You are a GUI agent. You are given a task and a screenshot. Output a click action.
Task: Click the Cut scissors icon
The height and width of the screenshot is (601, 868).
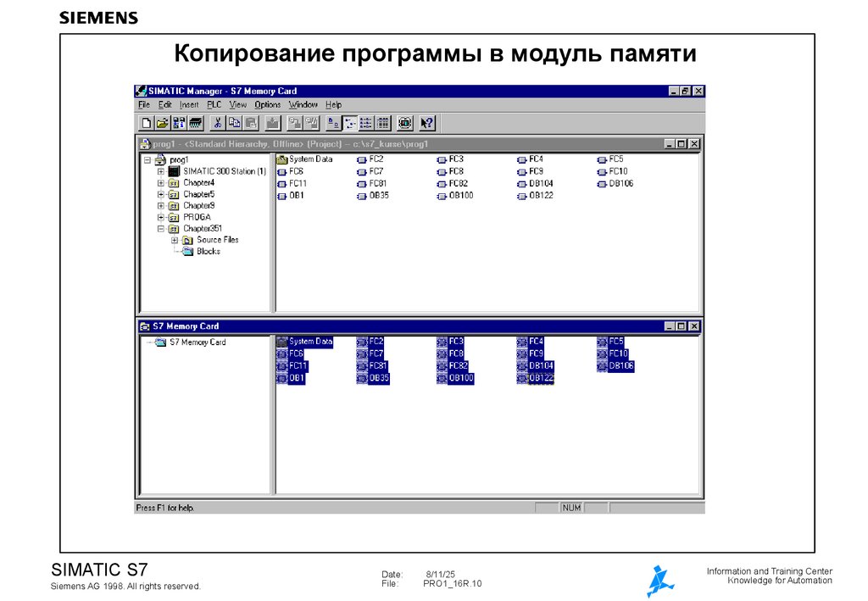(x=218, y=123)
